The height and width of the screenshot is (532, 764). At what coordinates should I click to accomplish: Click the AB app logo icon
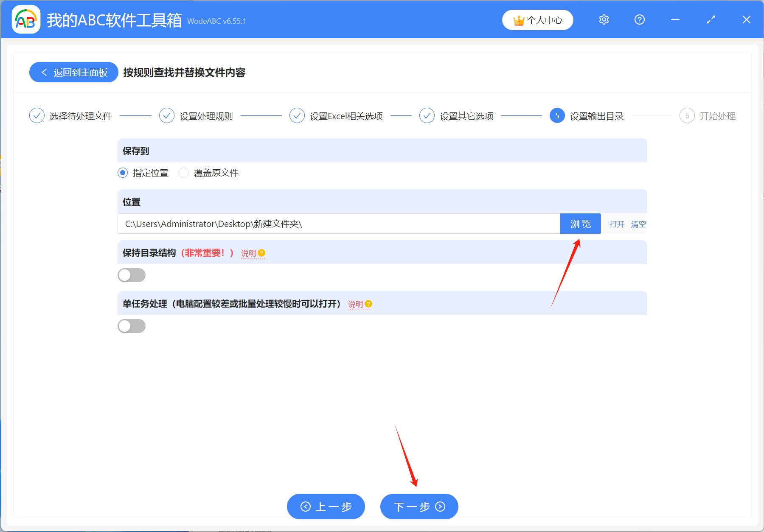25,20
